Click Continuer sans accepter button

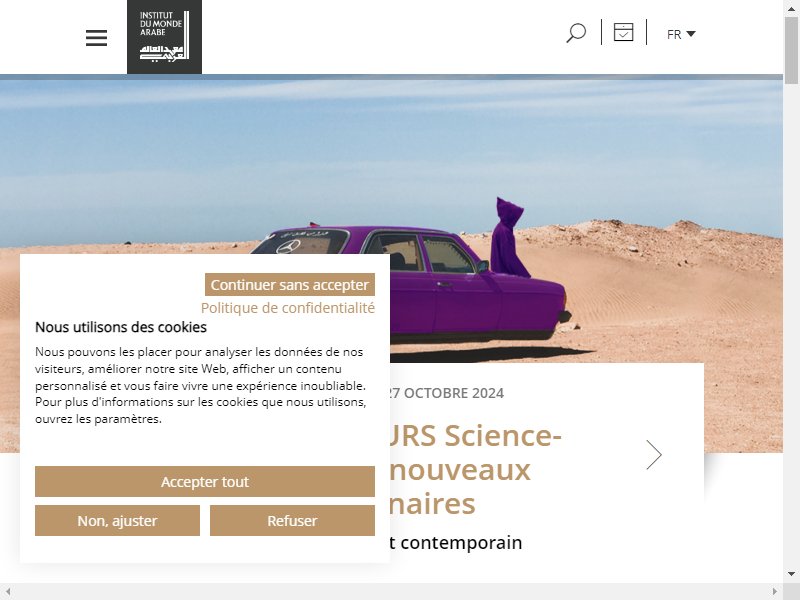290,285
